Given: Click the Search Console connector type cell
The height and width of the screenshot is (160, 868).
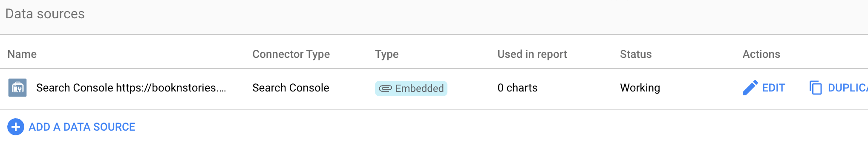Looking at the screenshot, I should (x=291, y=88).
